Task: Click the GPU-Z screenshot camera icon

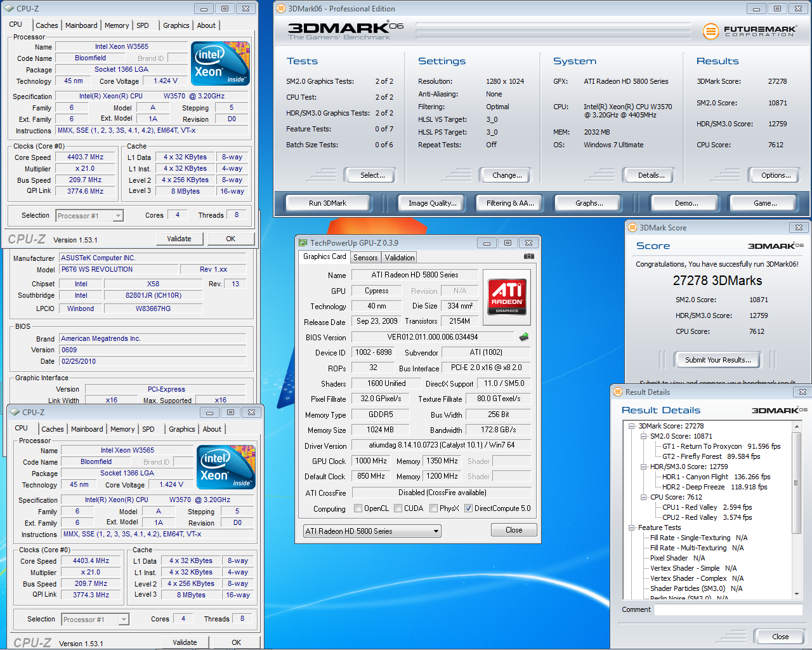Action: coord(528,256)
